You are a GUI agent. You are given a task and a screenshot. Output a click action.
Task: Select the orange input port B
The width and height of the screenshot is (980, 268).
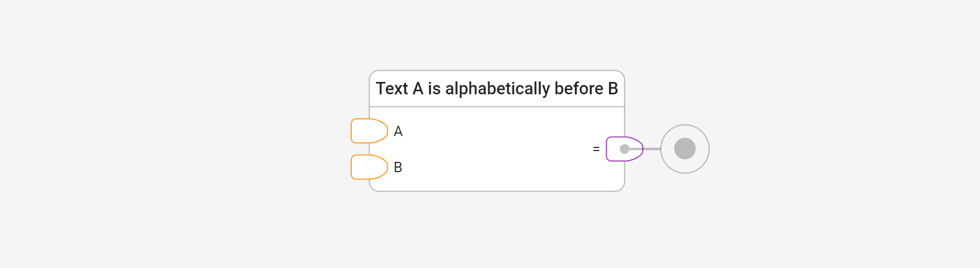click(368, 167)
